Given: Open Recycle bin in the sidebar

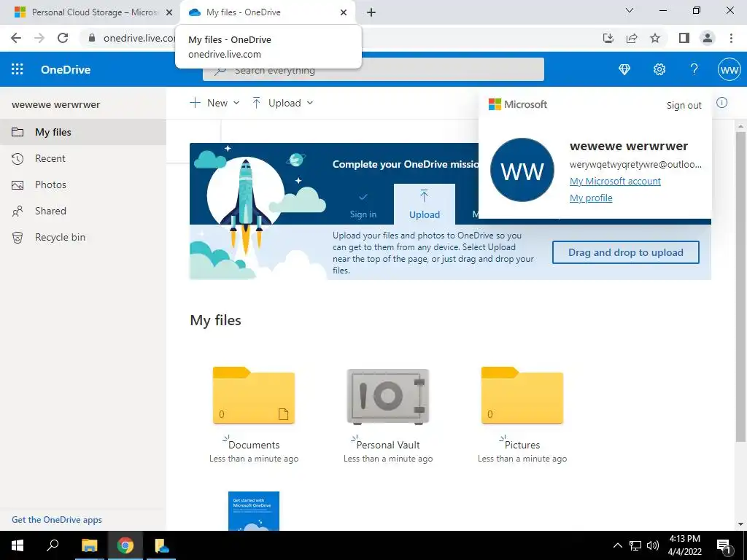Looking at the screenshot, I should (83, 237).
